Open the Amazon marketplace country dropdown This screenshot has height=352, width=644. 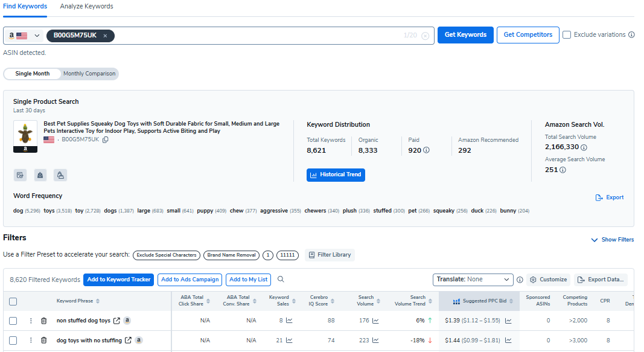point(24,36)
